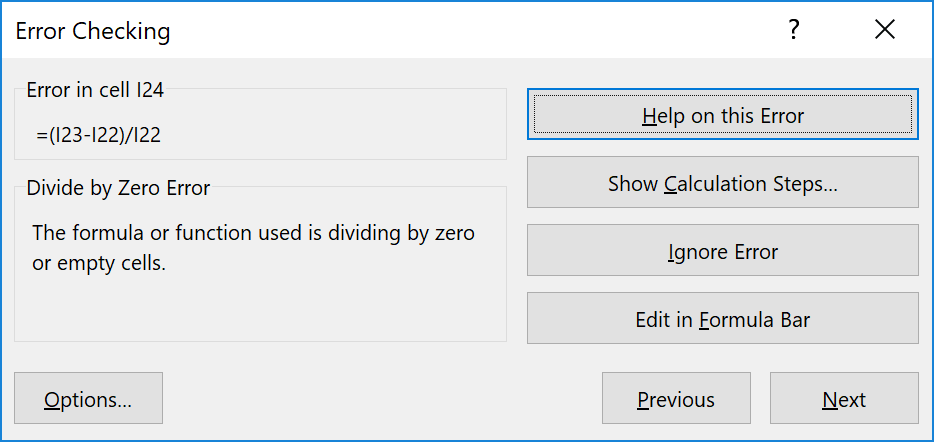Click the question mark help icon
Screen dimensions: 934x442
coord(794,31)
